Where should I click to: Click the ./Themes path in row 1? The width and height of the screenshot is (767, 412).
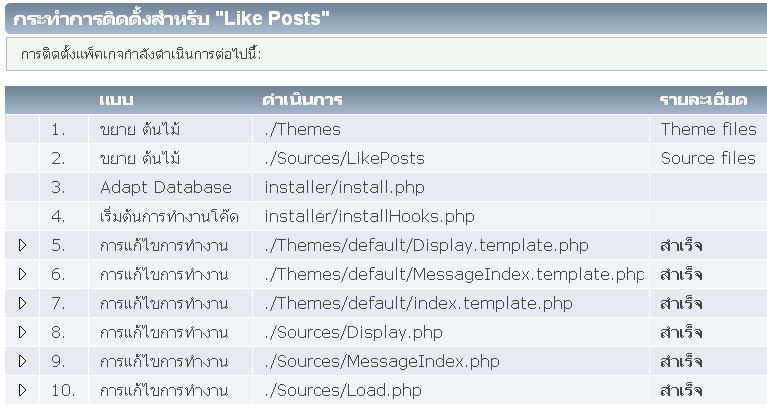303,129
